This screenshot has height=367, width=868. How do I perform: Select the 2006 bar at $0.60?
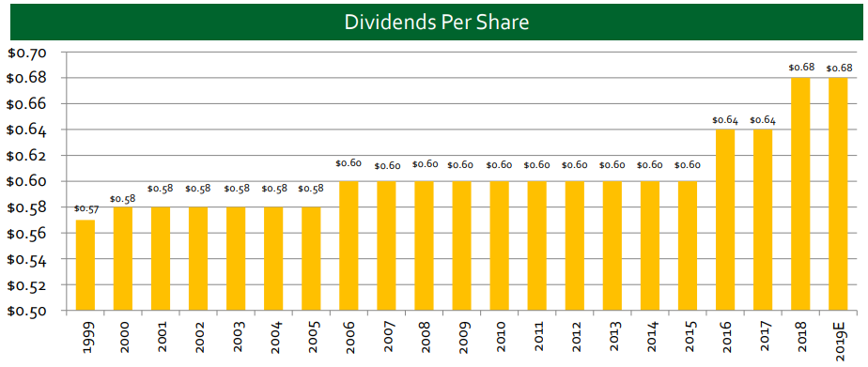coord(349,246)
